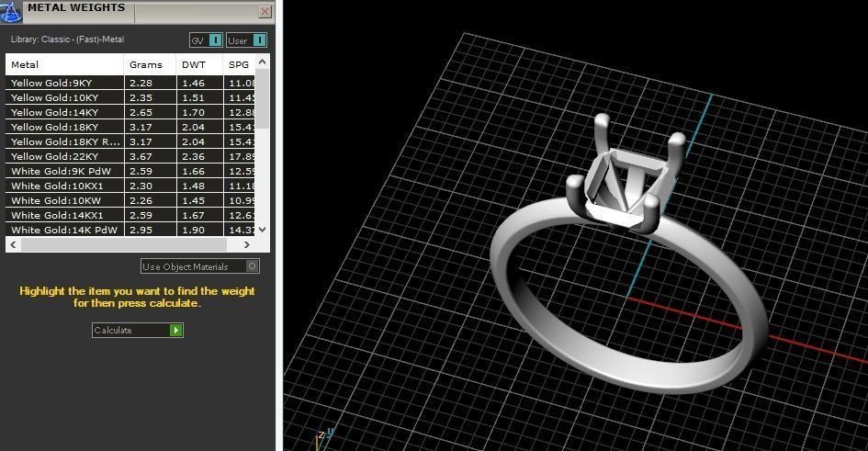Click the DWT column header
This screenshot has height=451, width=868.
click(x=199, y=64)
